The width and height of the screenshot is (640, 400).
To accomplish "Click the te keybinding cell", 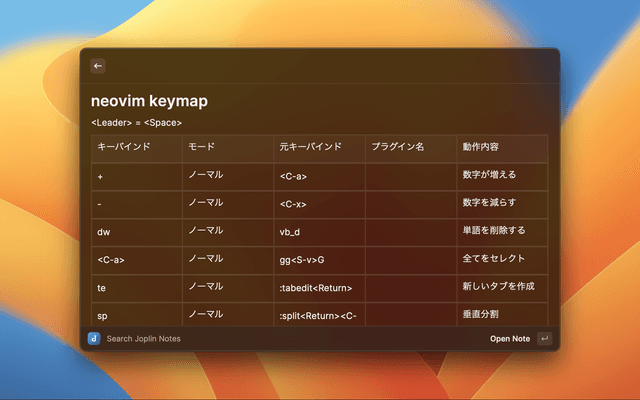I will click(x=102, y=288).
